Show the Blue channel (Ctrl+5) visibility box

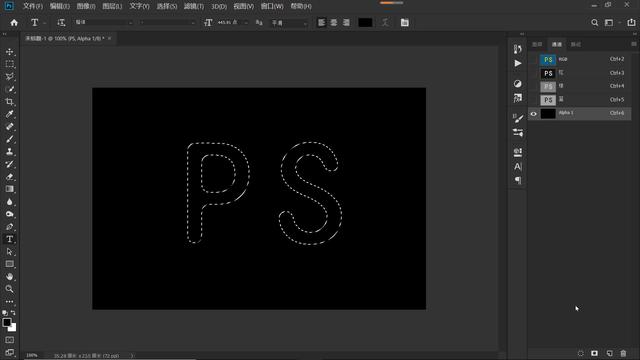tap(533, 100)
